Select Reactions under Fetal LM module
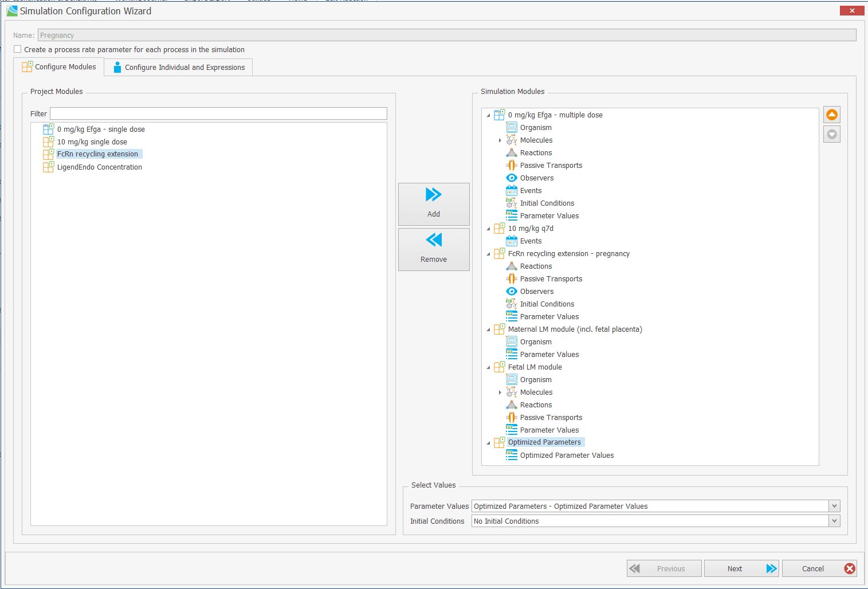The width and height of the screenshot is (868, 589). click(536, 405)
